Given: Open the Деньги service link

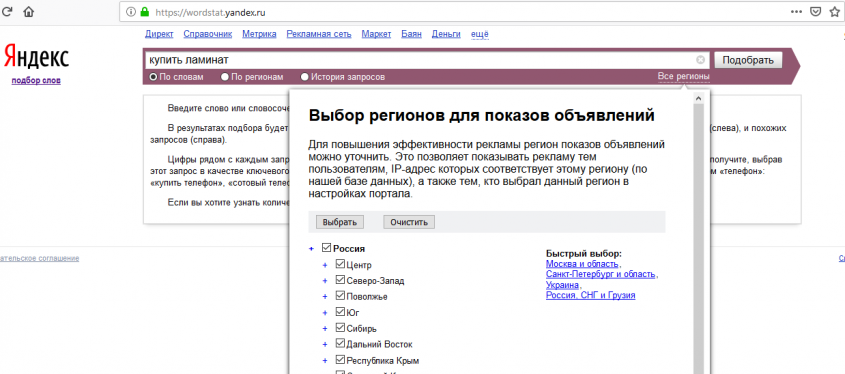Looking at the screenshot, I should pyautogui.click(x=446, y=34).
